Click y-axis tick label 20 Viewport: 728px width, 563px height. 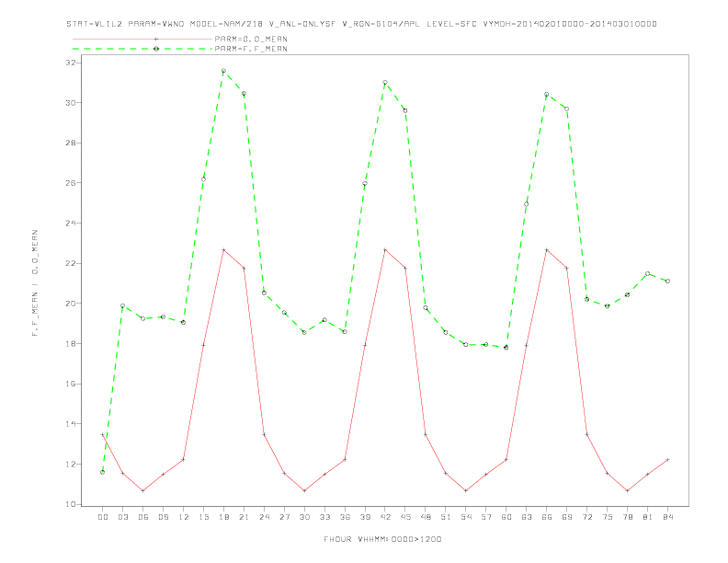click(x=70, y=304)
